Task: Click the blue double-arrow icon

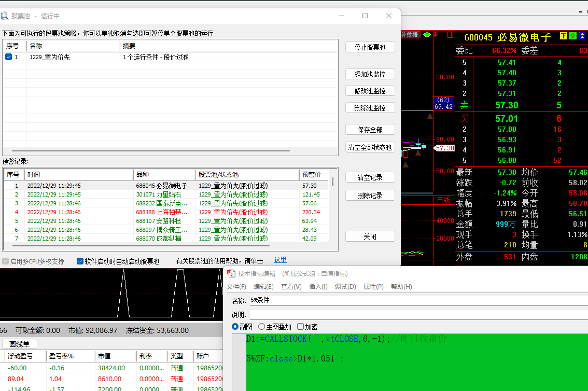Action: (583, 36)
